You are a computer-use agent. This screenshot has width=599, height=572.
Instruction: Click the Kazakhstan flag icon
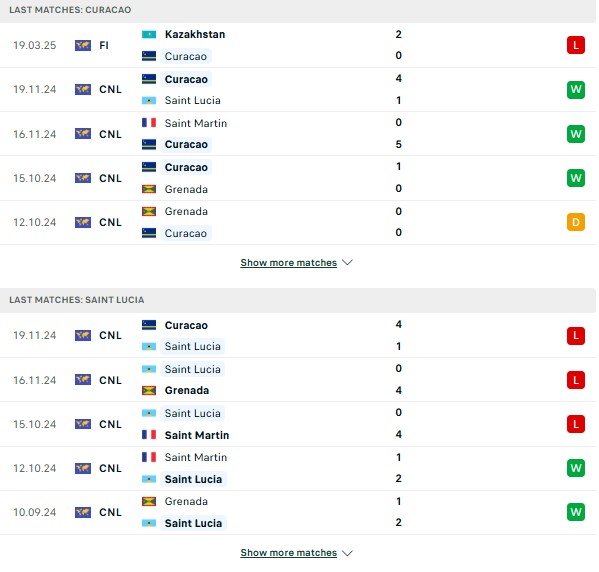[x=149, y=34]
